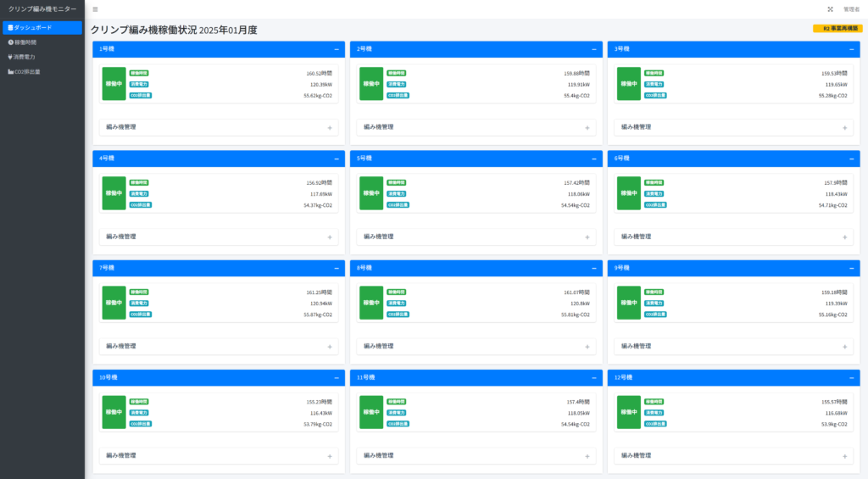Image resolution: width=868 pixels, height=479 pixels.
Task: Open 編み機管理 plus expander in the 8号機 card
Action: 587,347
